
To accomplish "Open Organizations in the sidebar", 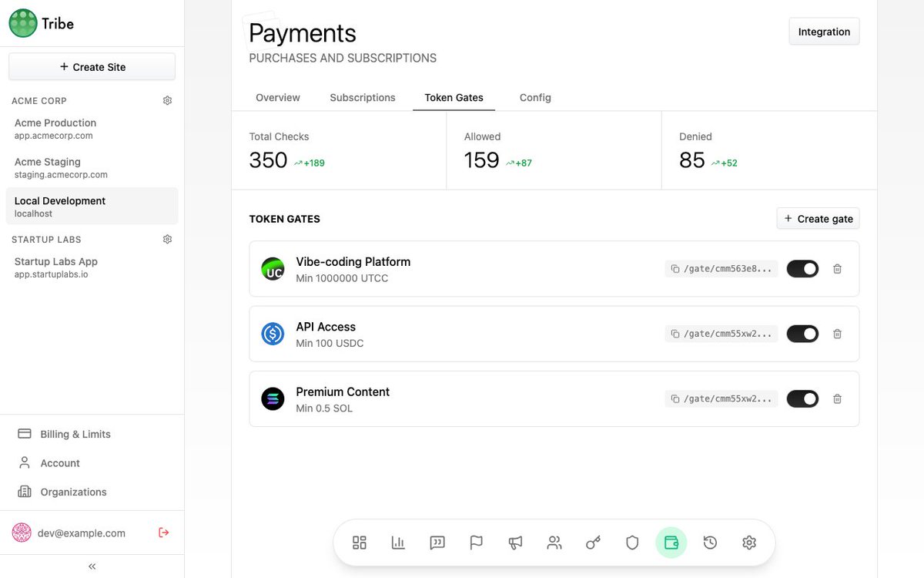I will point(92,492).
